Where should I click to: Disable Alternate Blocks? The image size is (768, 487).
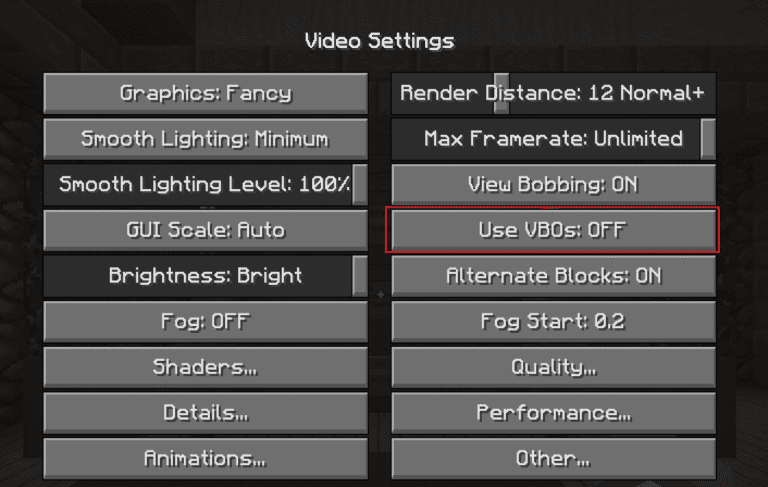tap(553, 276)
